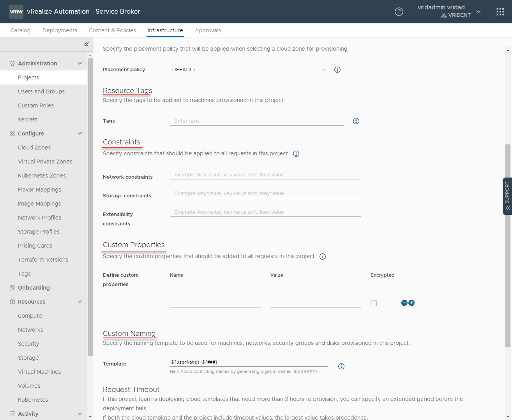512x420 pixels.
Task: Show info for Placement policy
Action: (337, 70)
